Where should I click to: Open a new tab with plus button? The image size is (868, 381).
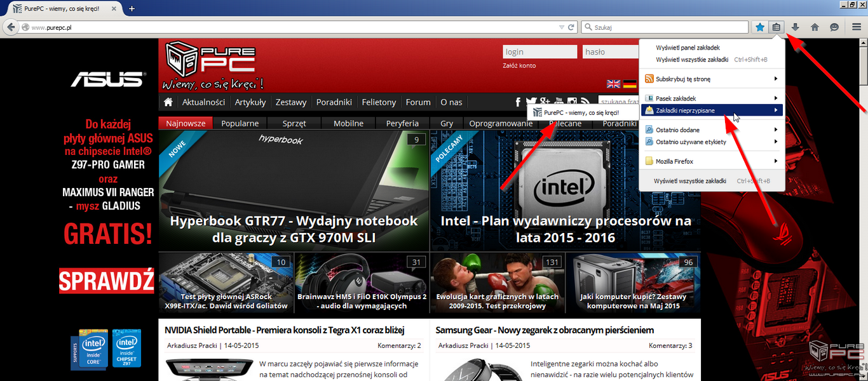click(132, 9)
